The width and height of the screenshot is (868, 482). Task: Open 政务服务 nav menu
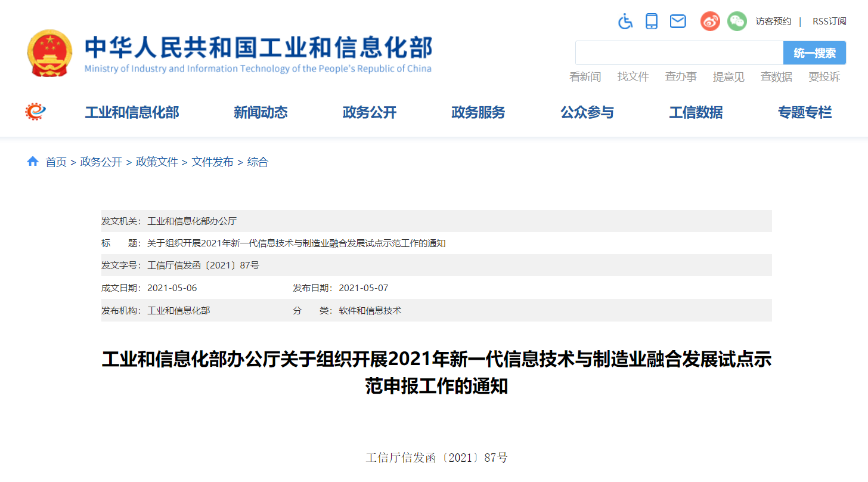pos(478,112)
